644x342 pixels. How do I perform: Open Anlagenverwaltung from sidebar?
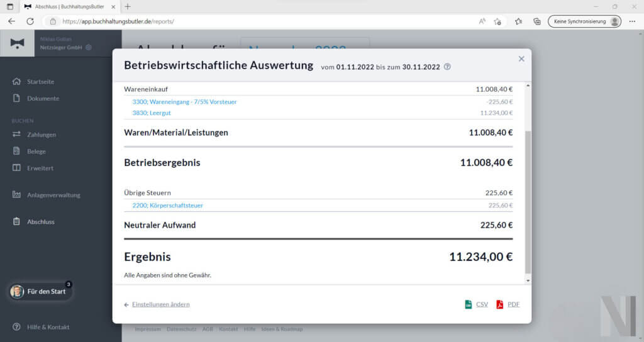pos(53,195)
